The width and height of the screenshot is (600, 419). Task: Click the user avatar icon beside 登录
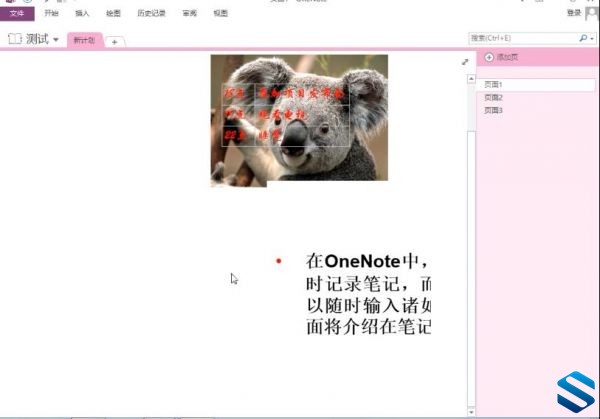pyautogui.click(x=592, y=13)
